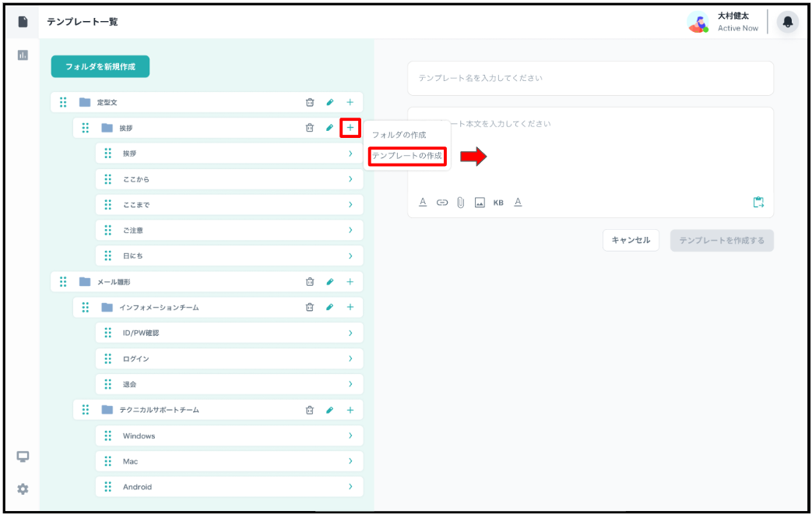Viewport: 812px width, 515px height.
Task: Click the insert image icon in editor
Action: (x=480, y=203)
